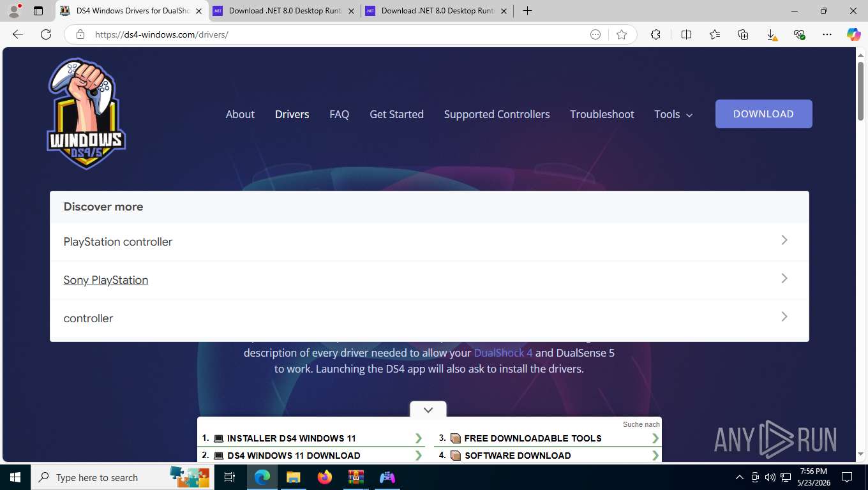Close the first DS4 Windows Drivers tab
868x490 pixels.
[x=198, y=11]
